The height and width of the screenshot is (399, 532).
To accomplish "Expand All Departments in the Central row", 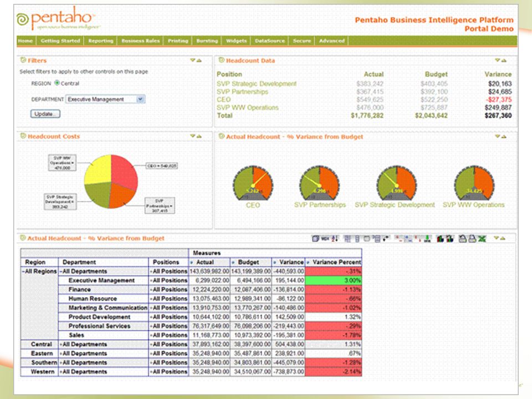I will click(61, 344).
